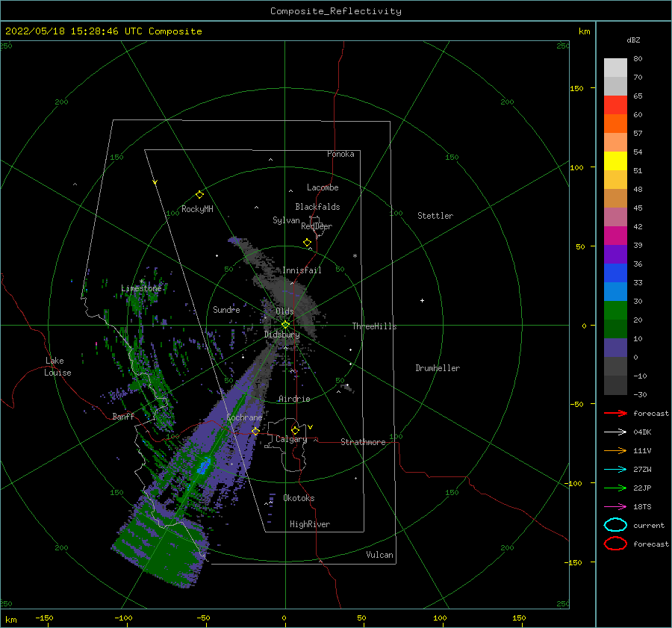Select the orange 111V arrow icon

[615, 450]
